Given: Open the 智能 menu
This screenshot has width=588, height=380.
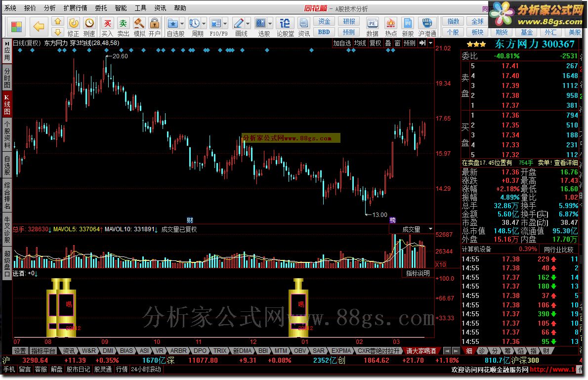Looking at the screenshot, I should (121, 8).
